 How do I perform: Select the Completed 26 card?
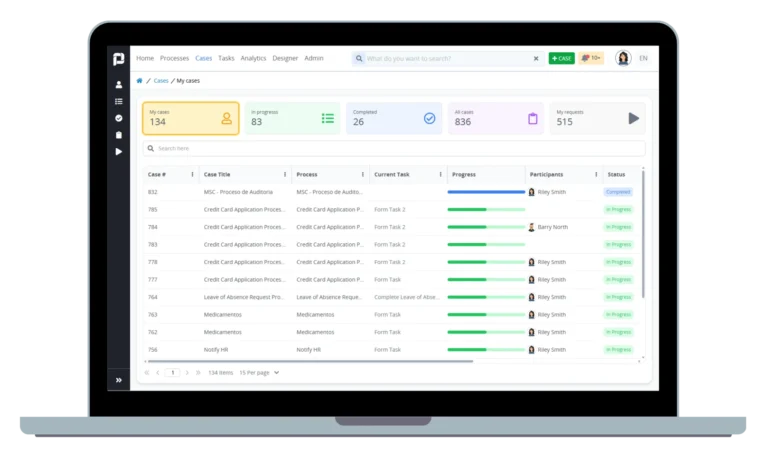394,118
